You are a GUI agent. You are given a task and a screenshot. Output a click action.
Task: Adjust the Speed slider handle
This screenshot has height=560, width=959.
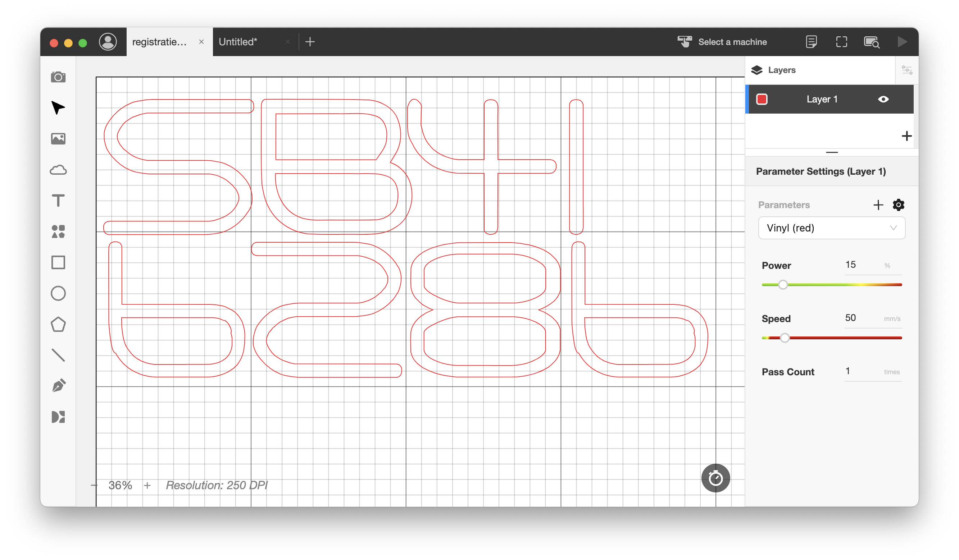pos(785,338)
